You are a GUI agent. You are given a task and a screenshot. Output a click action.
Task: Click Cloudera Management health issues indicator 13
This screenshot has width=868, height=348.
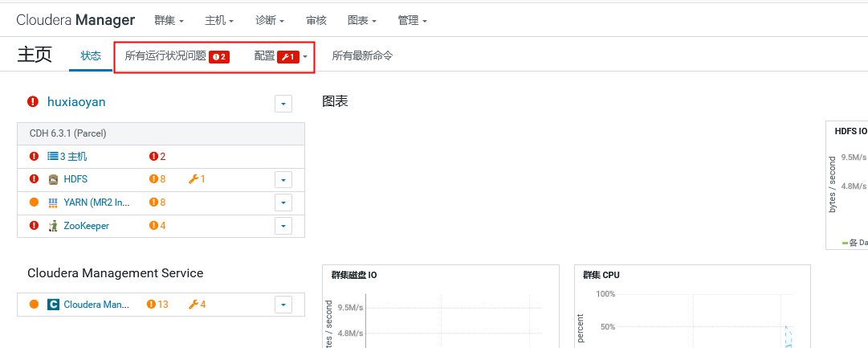click(157, 305)
